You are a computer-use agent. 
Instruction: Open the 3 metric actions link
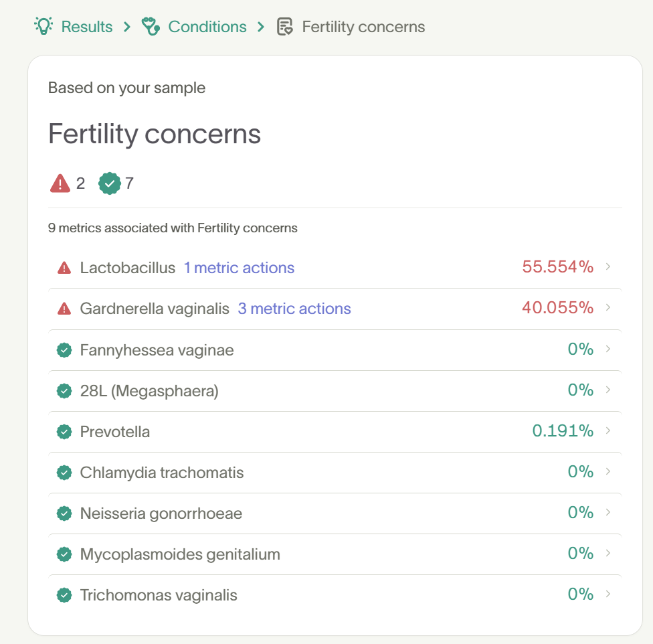[294, 308]
